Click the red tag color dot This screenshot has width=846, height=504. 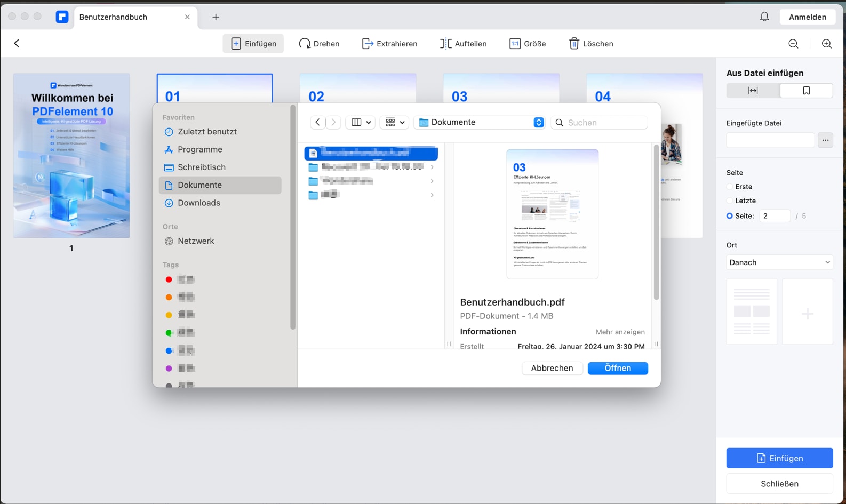click(169, 279)
